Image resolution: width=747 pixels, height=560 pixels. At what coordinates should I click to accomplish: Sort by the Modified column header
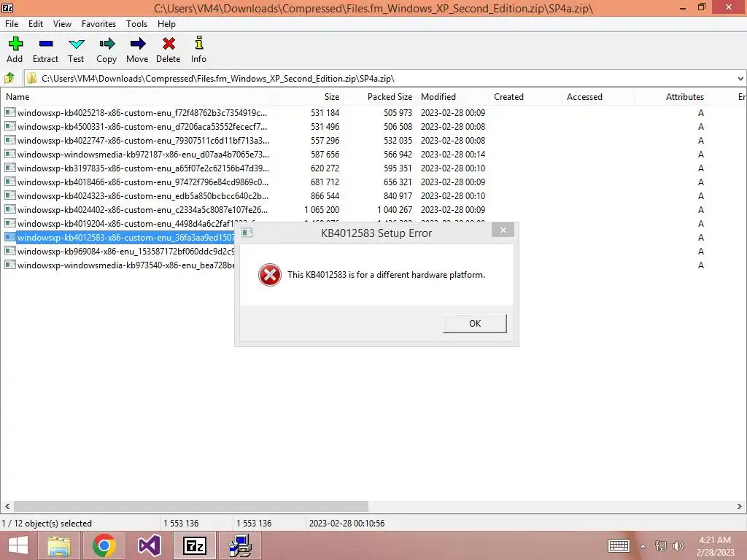(x=452, y=97)
